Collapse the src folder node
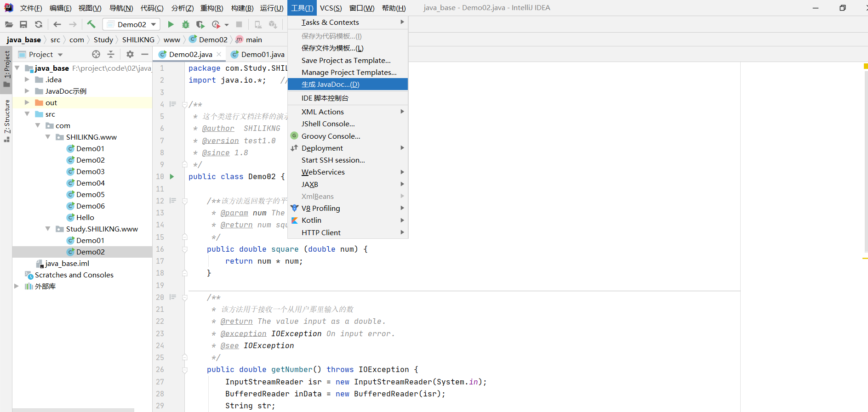Viewport: 868px width, 412px height. [x=27, y=114]
